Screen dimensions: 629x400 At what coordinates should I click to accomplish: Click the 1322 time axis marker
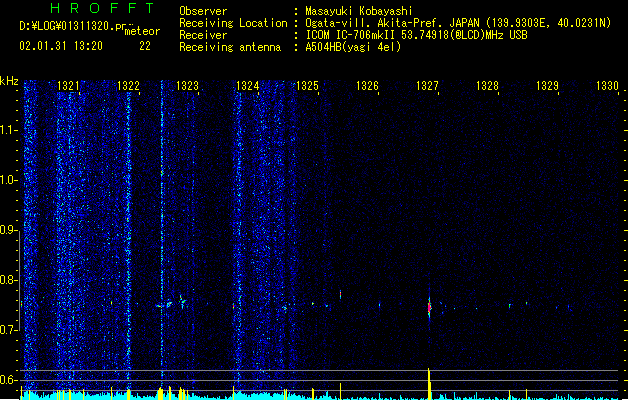pyautogui.click(x=128, y=86)
